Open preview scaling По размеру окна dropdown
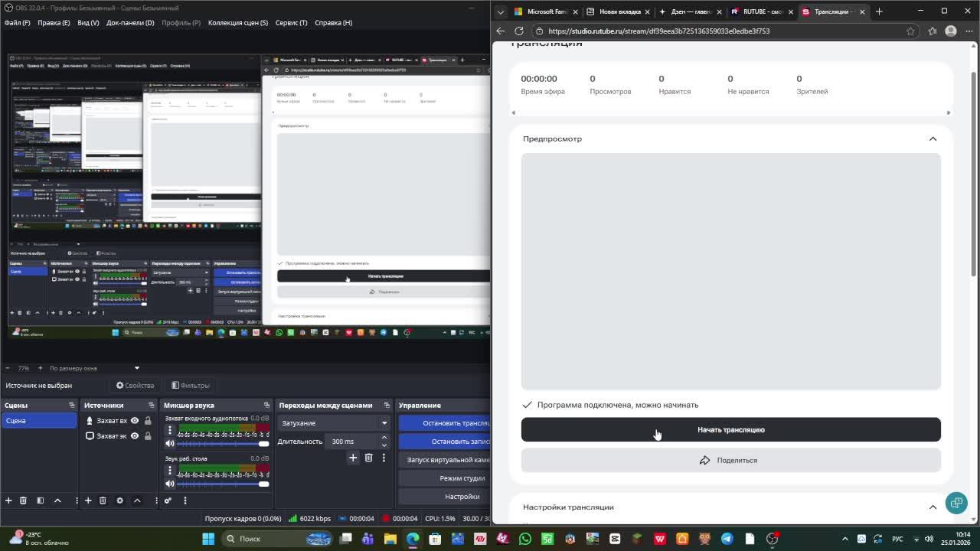The image size is (980, 551). click(94, 368)
